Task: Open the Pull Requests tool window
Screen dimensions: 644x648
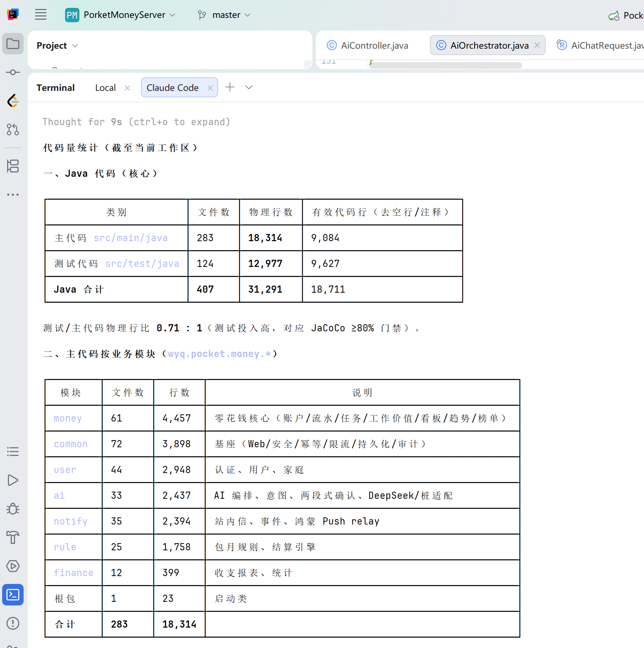Action: (13, 130)
